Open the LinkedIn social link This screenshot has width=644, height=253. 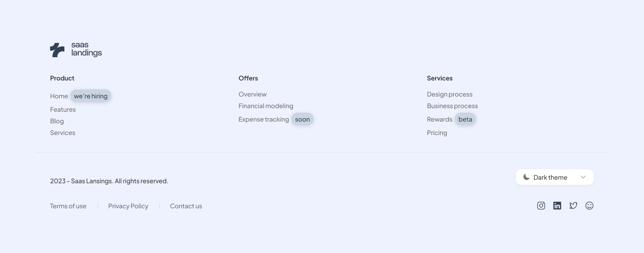coord(557,206)
